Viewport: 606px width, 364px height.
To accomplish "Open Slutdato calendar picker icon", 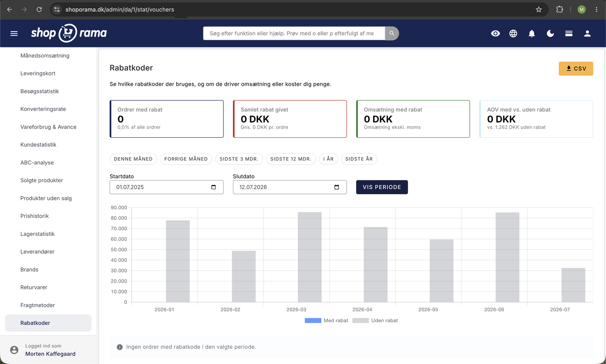I will 337,187.
